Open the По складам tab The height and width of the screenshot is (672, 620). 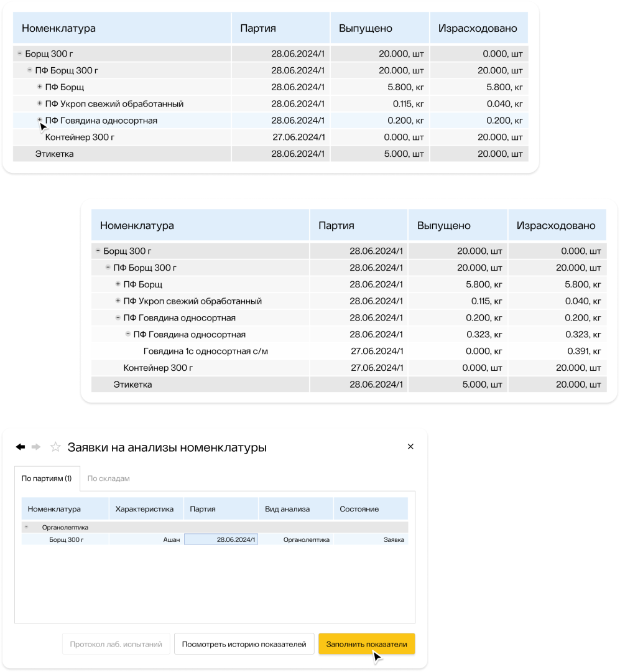click(108, 478)
